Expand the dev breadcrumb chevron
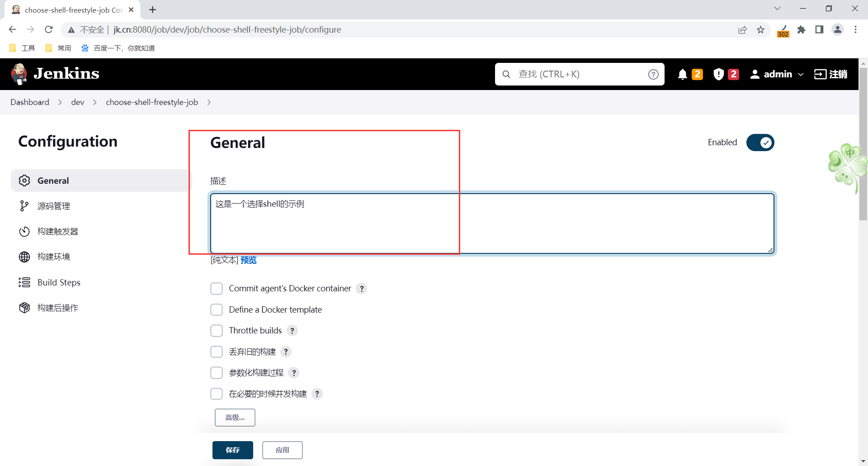Screen dimensions: 868x466 tap(95, 102)
